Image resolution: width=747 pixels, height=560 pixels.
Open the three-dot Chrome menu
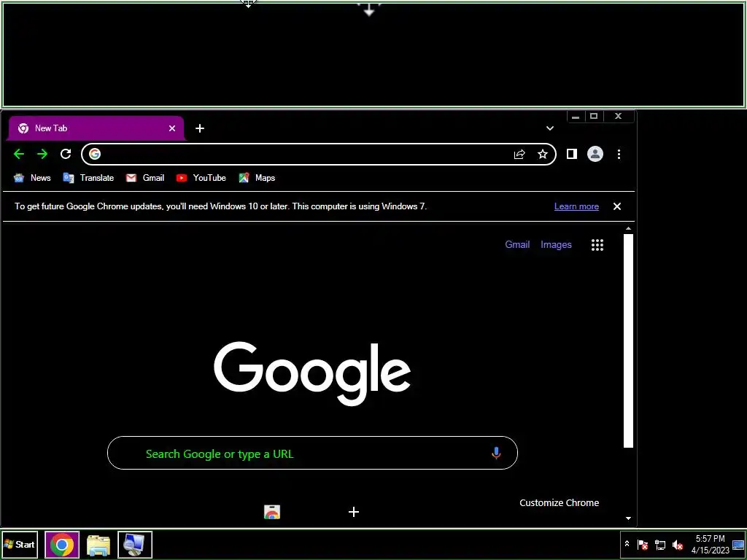619,154
